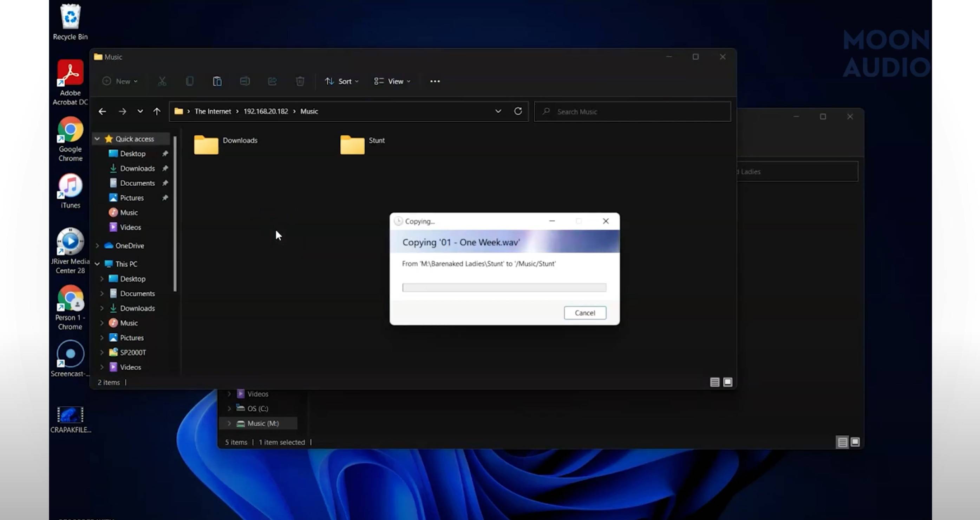Open the Downloads folder in Music
The height and width of the screenshot is (520, 980).
tap(226, 145)
